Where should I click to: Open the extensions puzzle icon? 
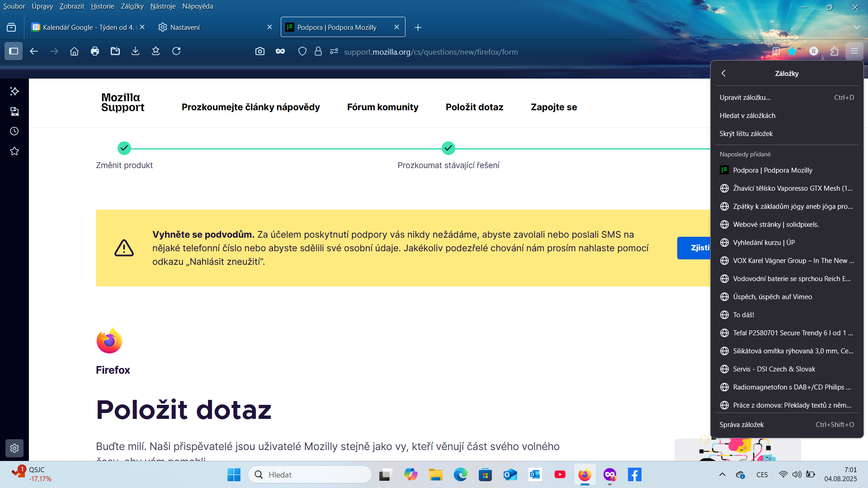(834, 52)
